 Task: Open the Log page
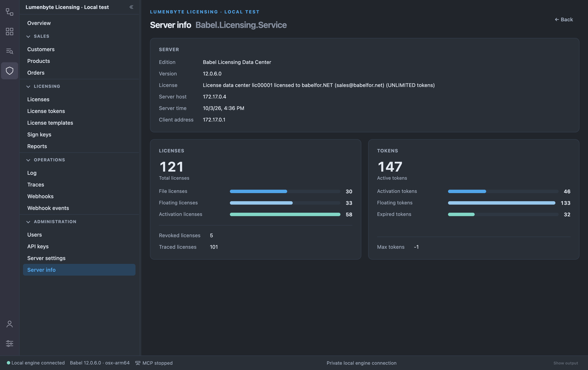click(x=79, y=173)
